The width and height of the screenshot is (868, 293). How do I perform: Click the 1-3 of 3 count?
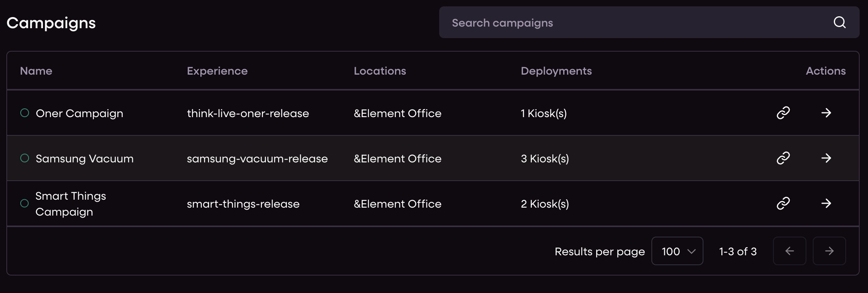pos(738,251)
